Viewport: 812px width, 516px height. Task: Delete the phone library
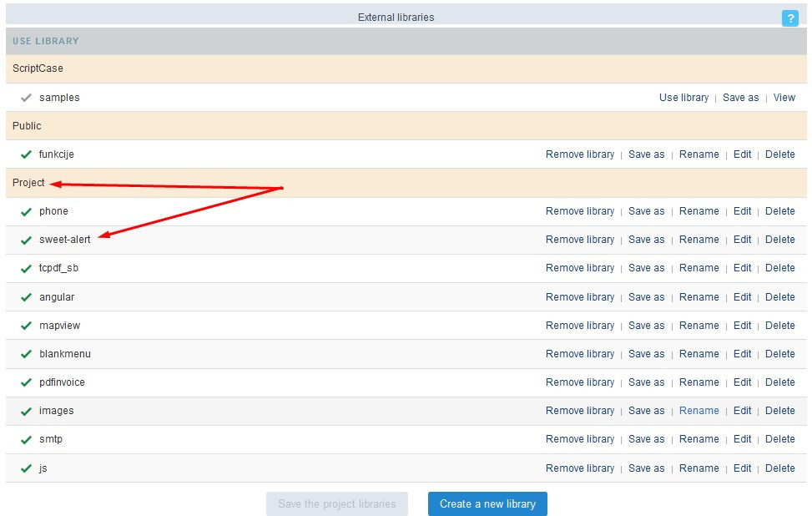tap(780, 211)
